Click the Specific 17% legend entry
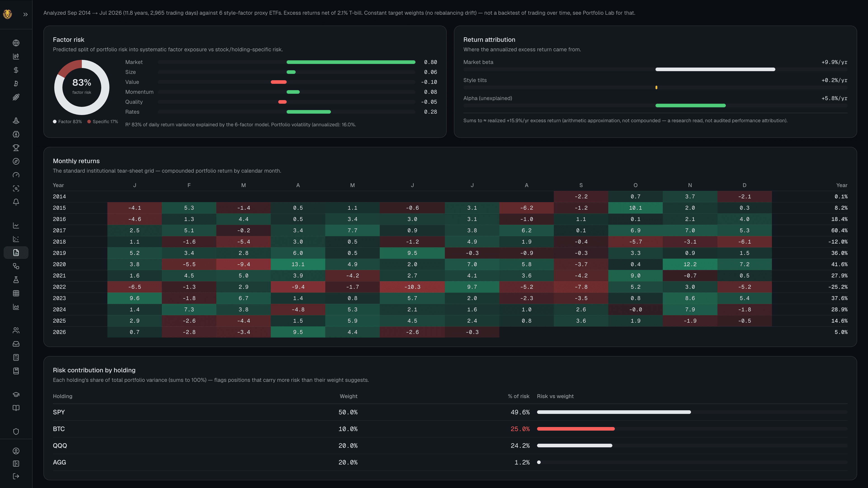The width and height of the screenshot is (868, 488). [102, 122]
